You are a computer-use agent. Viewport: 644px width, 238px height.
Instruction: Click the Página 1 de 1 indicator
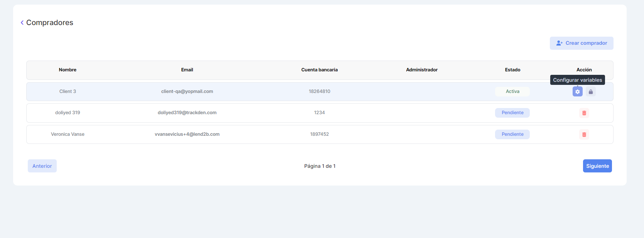pyautogui.click(x=319, y=166)
